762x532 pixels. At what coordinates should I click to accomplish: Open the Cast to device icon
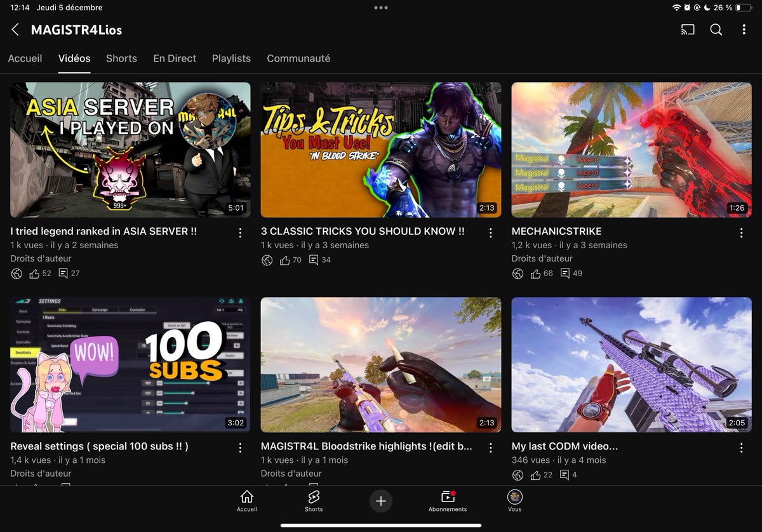point(687,30)
